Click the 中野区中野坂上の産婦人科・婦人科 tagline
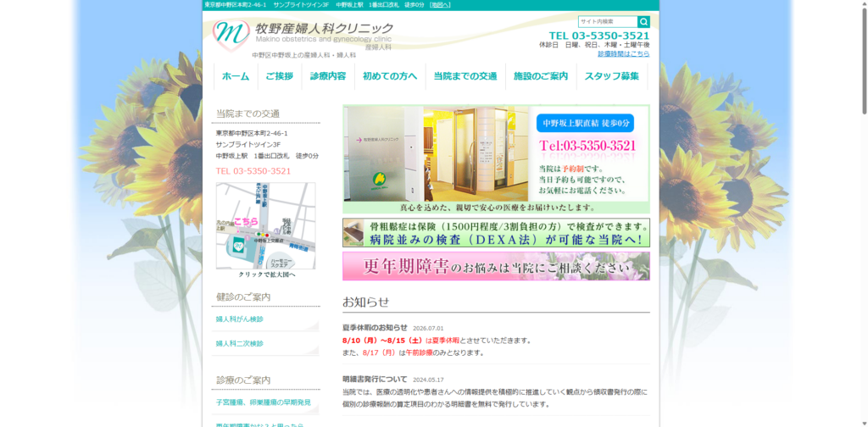The image size is (868, 427). point(304,55)
